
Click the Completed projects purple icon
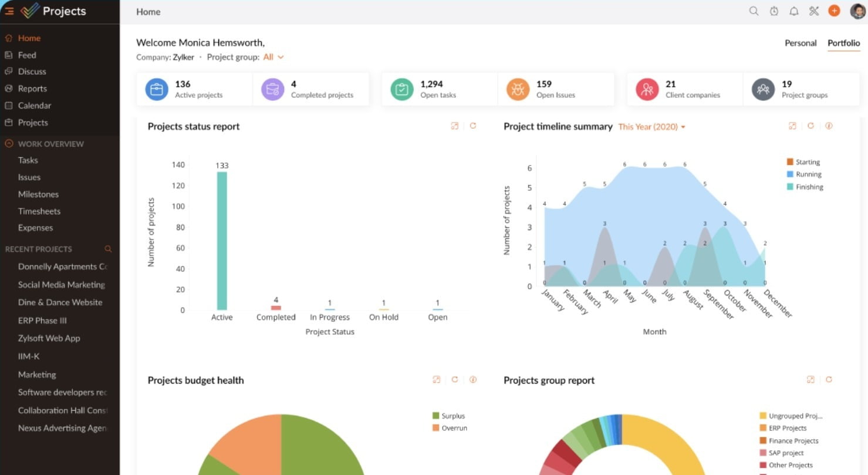point(273,89)
